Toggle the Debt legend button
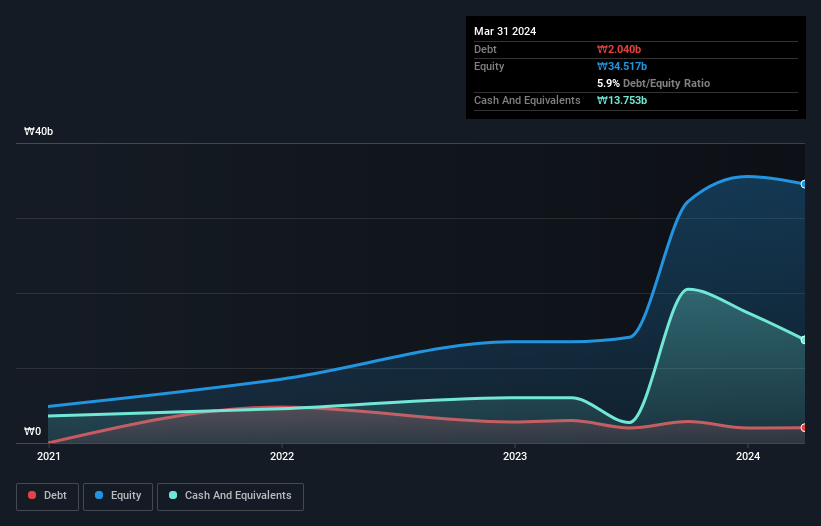 click(48, 496)
